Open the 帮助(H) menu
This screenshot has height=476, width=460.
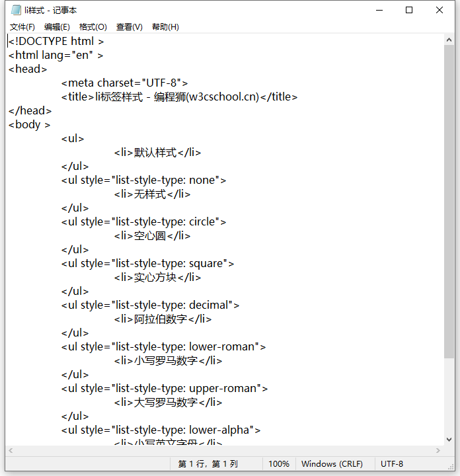tap(165, 27)
